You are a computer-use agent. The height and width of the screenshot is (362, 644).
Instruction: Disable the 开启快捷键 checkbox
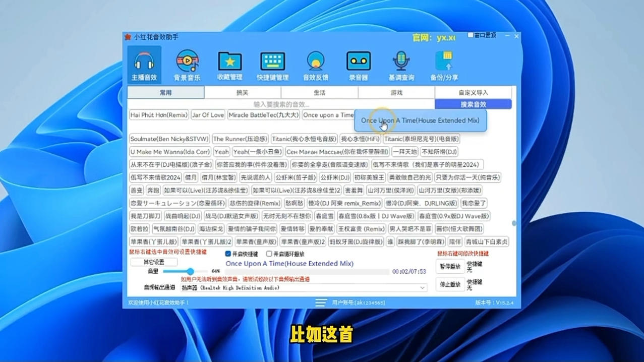point(228,254)
